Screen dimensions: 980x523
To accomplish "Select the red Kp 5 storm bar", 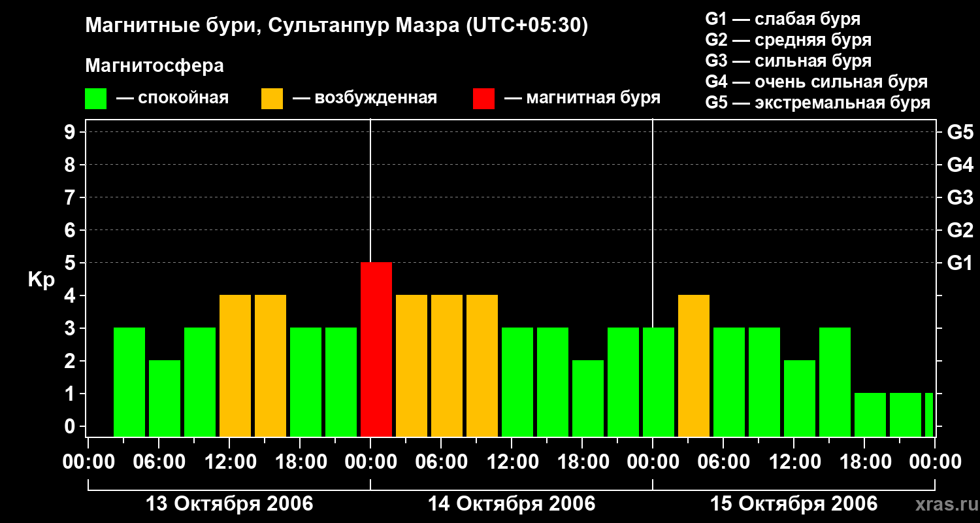I will pos(376,350).
